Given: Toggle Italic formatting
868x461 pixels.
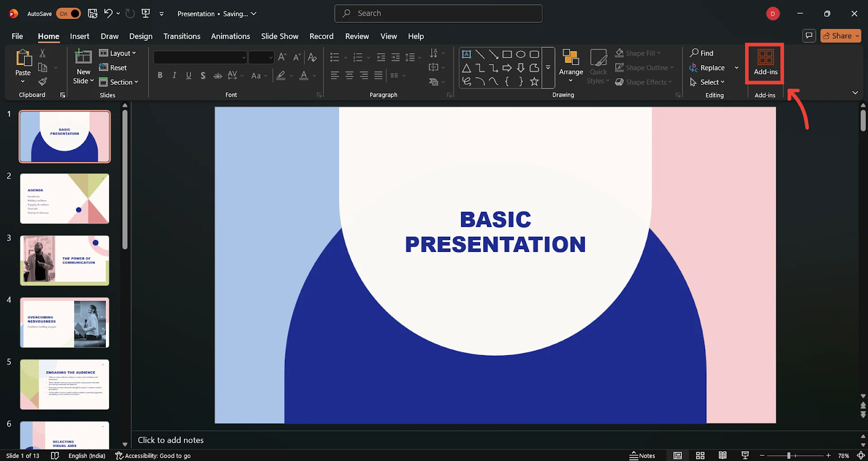Looking at the screenshot, I should [174, 75].
